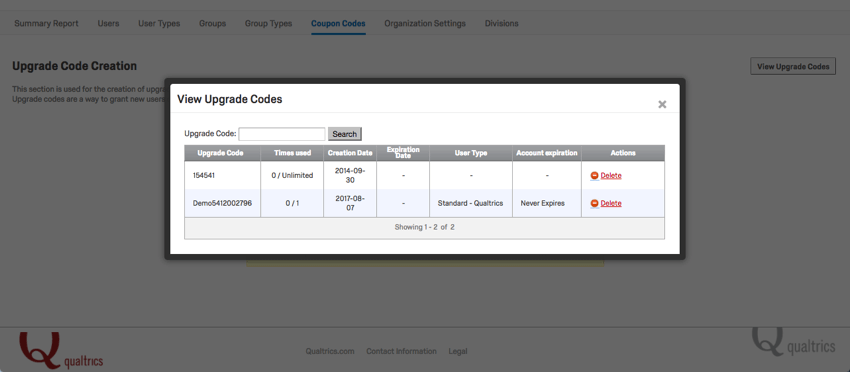Close the View Upgrade Codes dialog

tap(662, 104)
